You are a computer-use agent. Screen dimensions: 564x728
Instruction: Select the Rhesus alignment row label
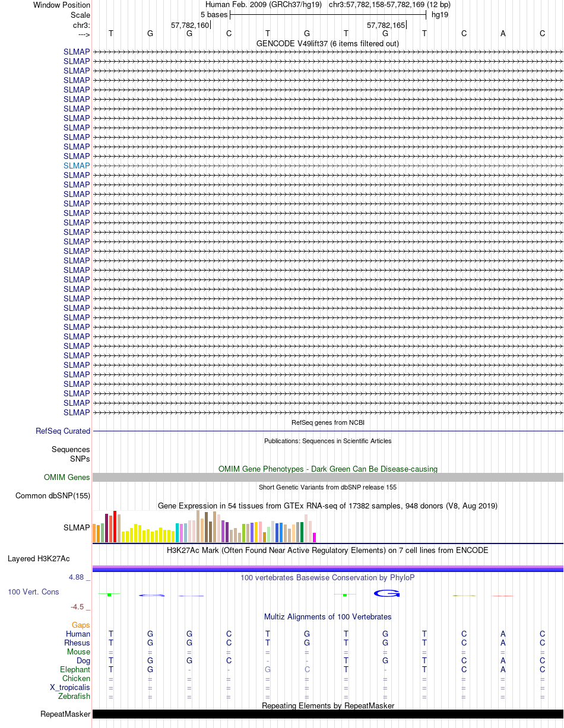tap(77, 643)
